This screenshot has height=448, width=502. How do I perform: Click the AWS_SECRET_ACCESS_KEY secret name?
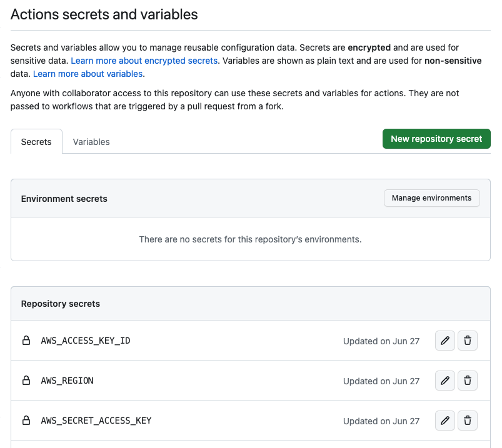[96, 421]
